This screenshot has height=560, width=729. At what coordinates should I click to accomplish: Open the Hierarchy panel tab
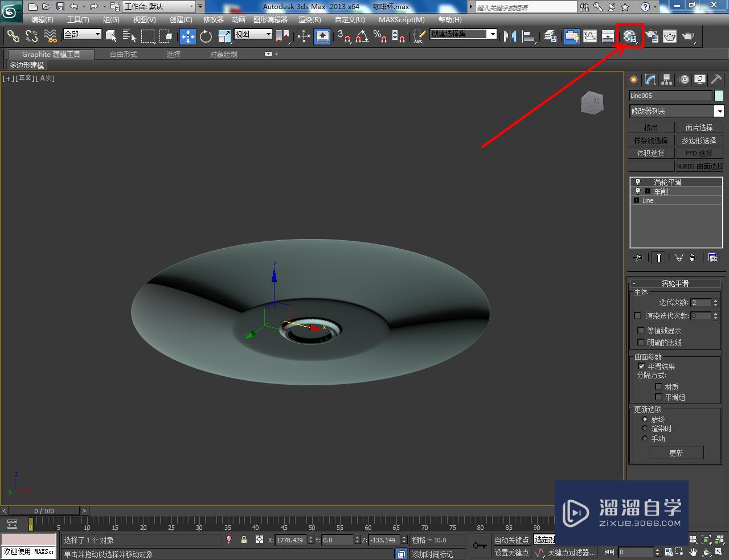(x=667, y=80)
